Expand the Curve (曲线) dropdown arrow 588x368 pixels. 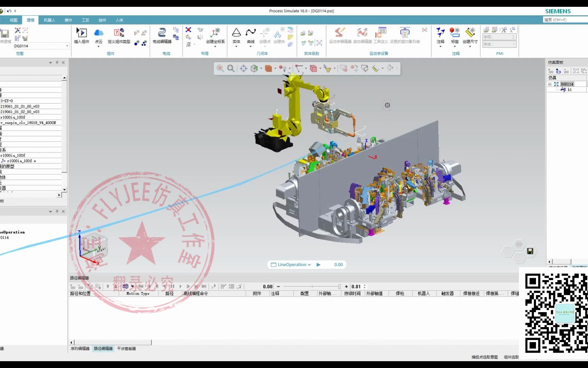coord(251,46)
